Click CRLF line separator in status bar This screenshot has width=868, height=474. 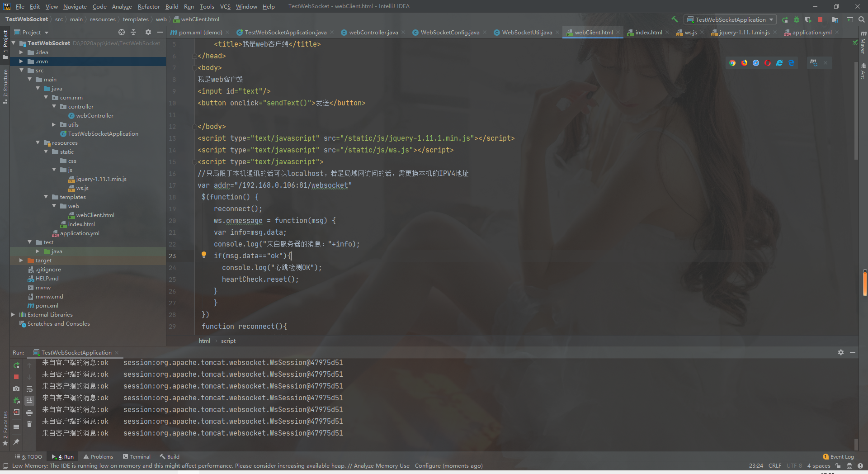coord(774,466)
